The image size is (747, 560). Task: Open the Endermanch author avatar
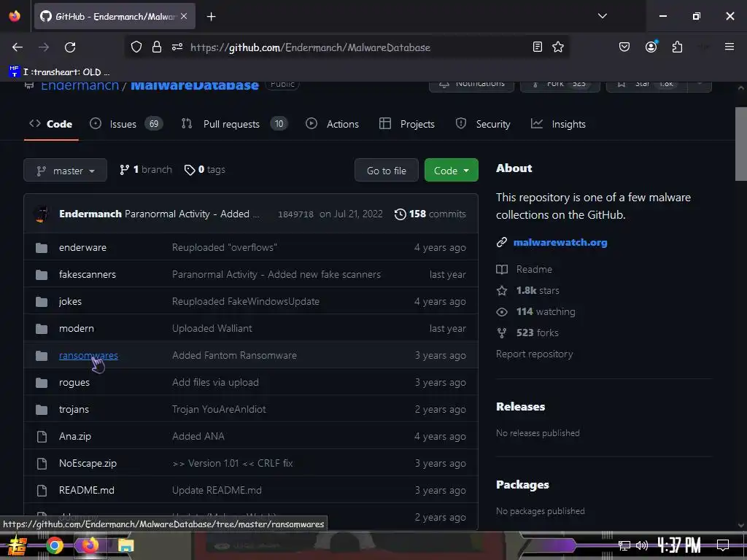pos(42,214)
